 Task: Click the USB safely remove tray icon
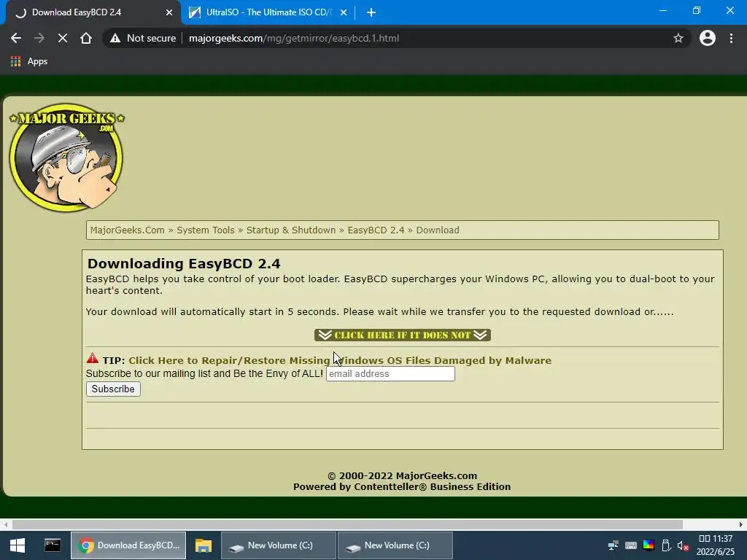[x=666, y=545]
